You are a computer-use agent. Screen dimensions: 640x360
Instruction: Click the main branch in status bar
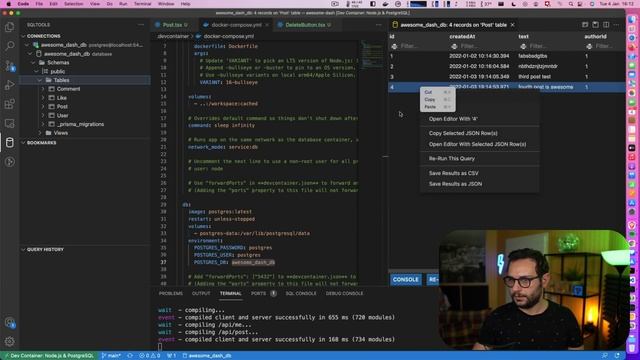pyautogui.click(x=111, y=356)
